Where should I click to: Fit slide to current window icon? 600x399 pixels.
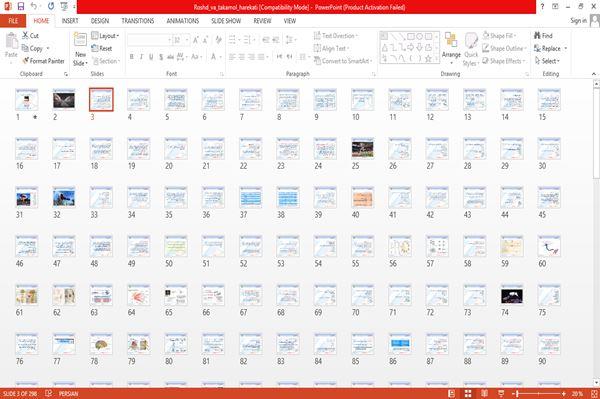(x=594, y=393)
